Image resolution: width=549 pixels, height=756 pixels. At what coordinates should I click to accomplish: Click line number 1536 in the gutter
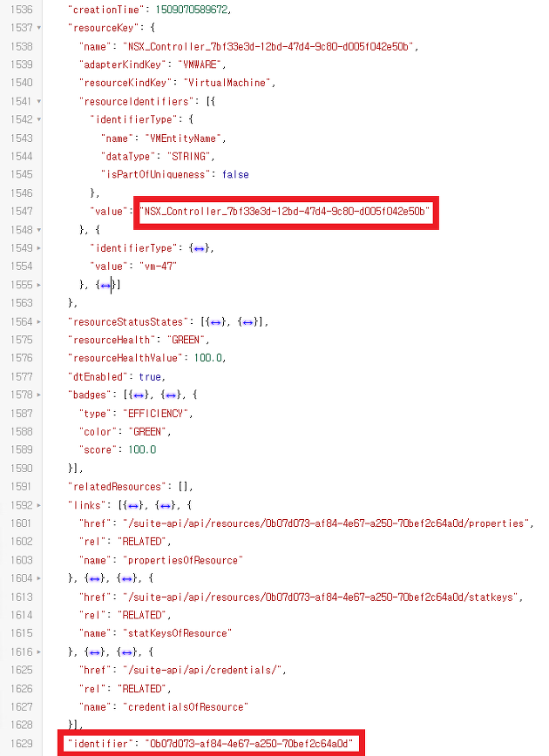pos(22,10)
